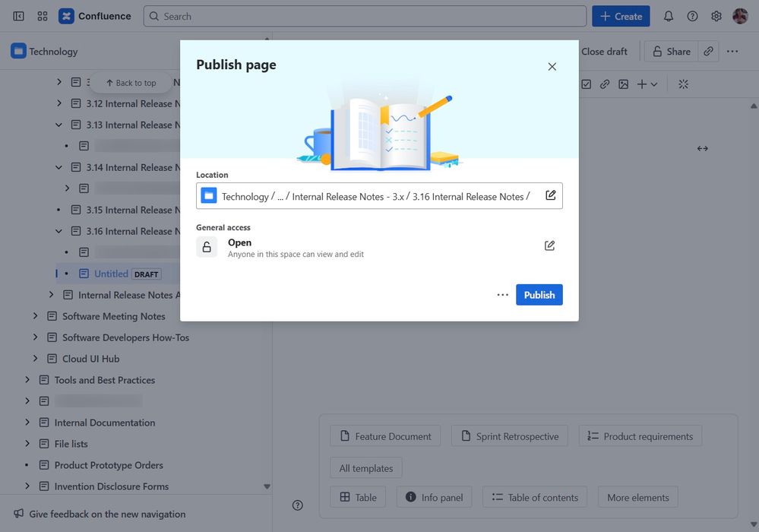Viewport: 759px width, 532px height.
Task: Expand Internal Documentation
Action: pyautogui.click(x=27, y=422)
